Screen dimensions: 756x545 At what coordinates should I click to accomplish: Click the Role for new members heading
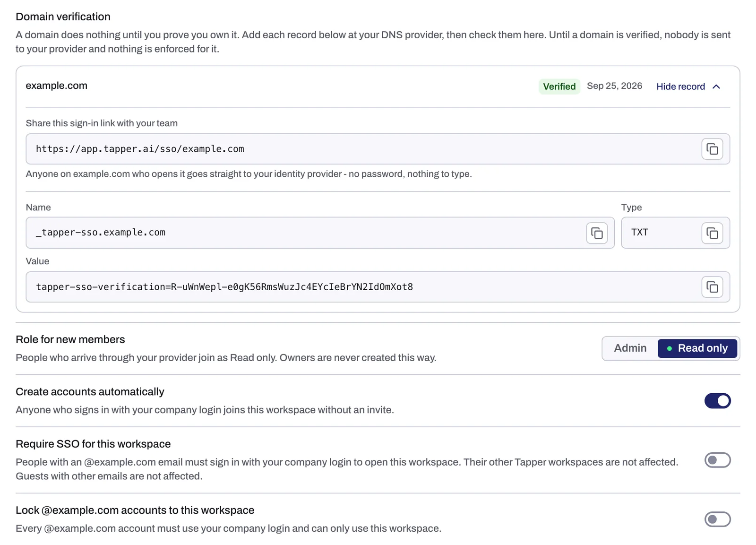(70, 339)
